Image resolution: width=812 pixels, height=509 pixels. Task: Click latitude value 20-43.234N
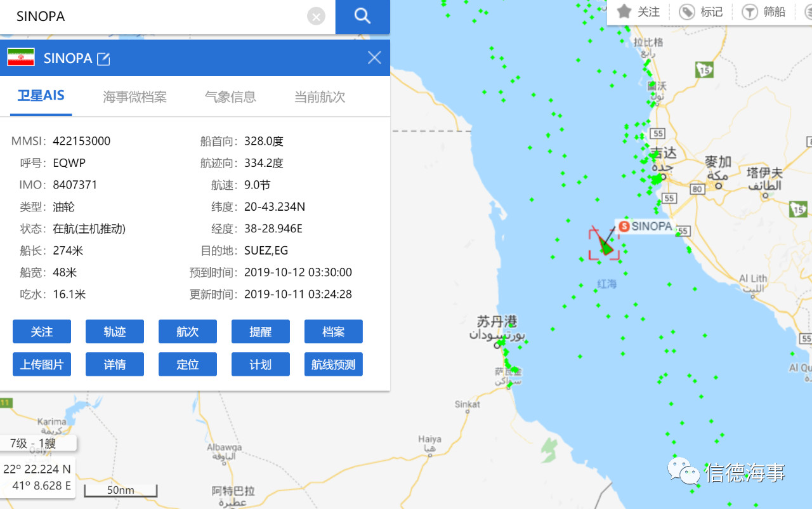[x=275, y=207]
